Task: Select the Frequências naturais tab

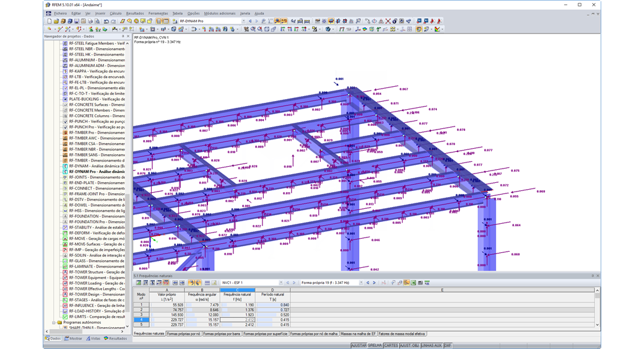Action: pyautogui.click(x=149, y=334)
